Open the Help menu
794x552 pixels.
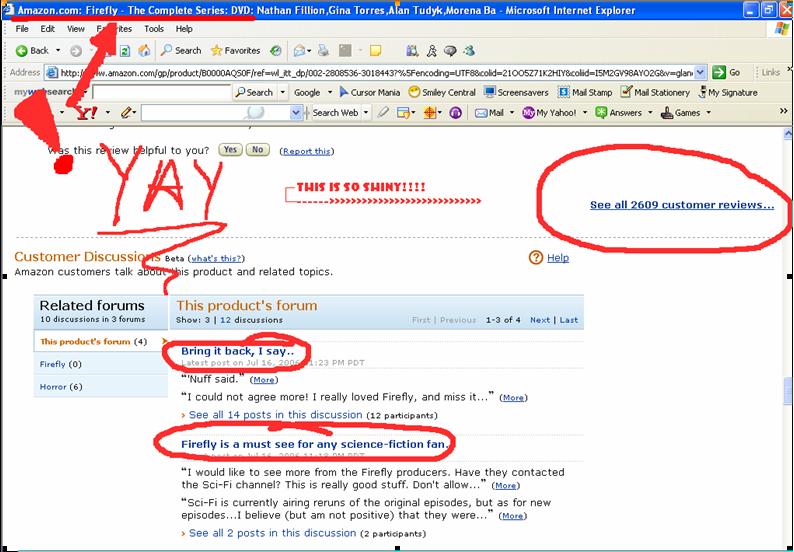(184, 29)
